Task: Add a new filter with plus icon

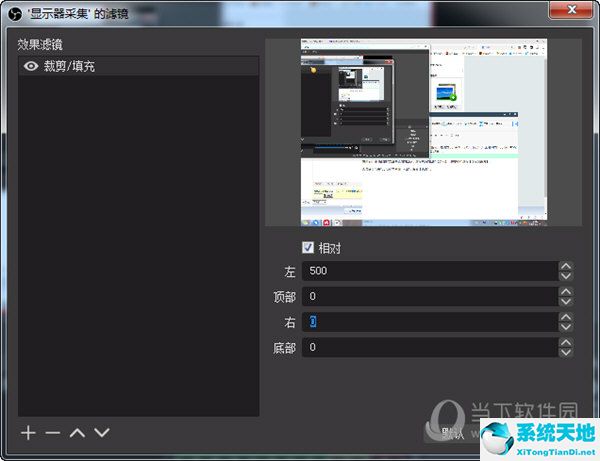Action: tap(28, 433)
